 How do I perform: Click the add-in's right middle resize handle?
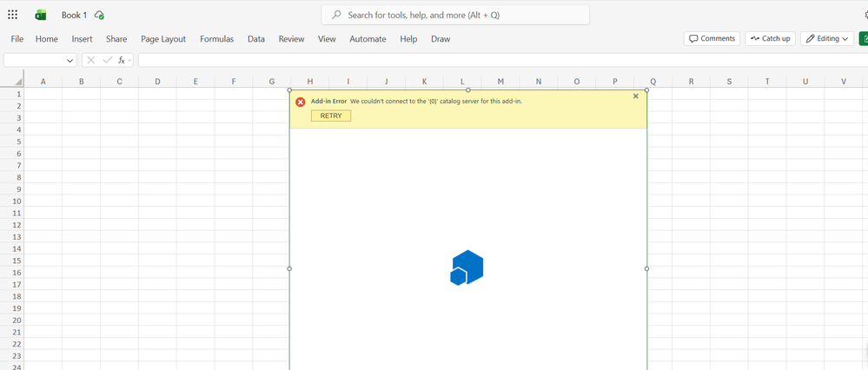[646, 268]
